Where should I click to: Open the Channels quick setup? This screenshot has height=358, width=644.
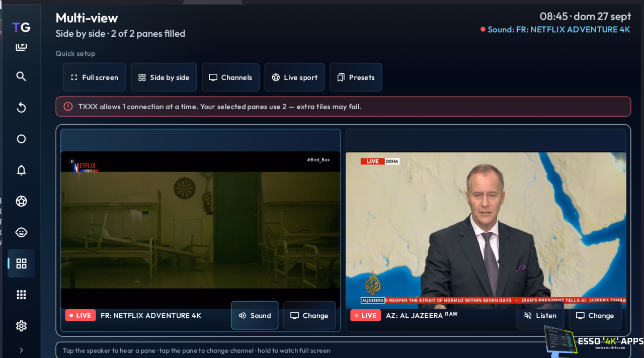tap(230, 77)
